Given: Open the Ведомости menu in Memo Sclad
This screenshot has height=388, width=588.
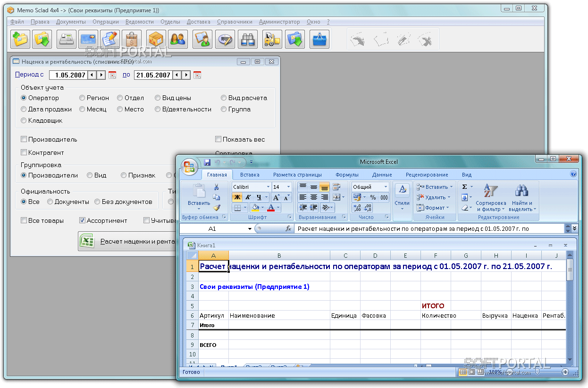Looking at the screenshot, I should coord(140,22).
